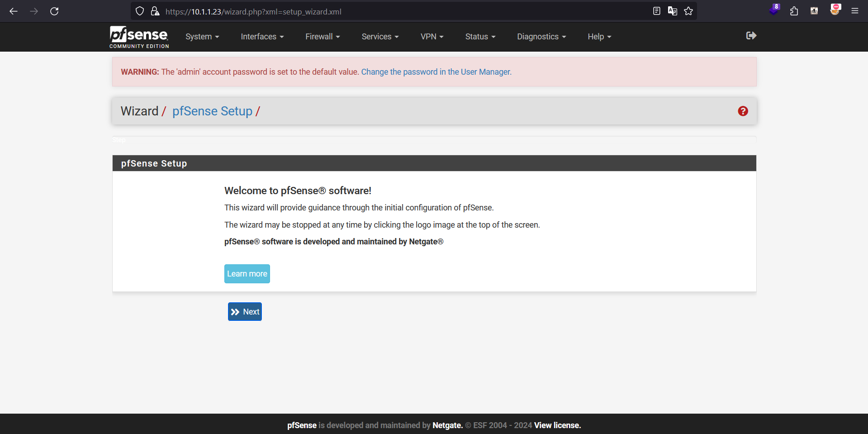Image resolution: width=868 pixels, height=434 pixels.
Task: Click the 'Wizard' breadcrumb text
Action: coord(139,111)
